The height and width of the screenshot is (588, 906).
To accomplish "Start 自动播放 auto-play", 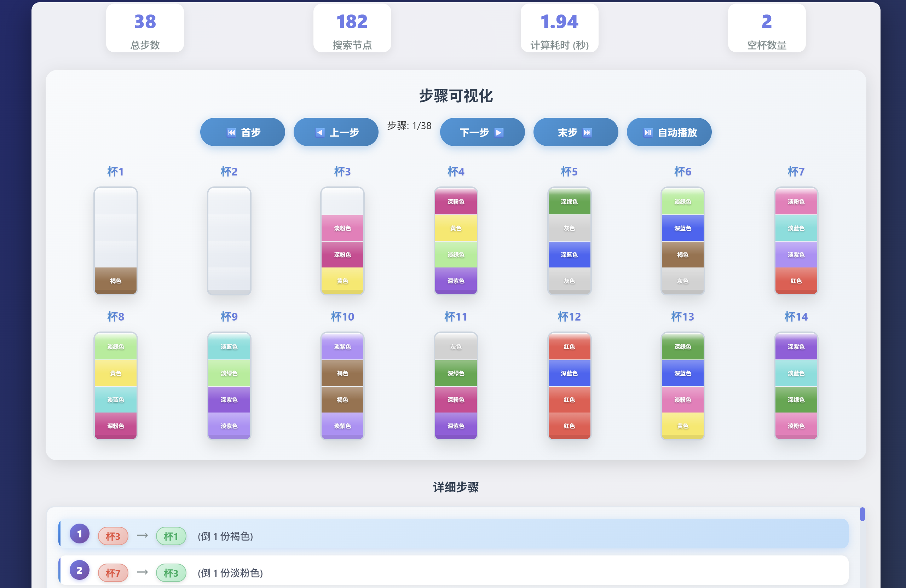I will [x=669, y=132].
